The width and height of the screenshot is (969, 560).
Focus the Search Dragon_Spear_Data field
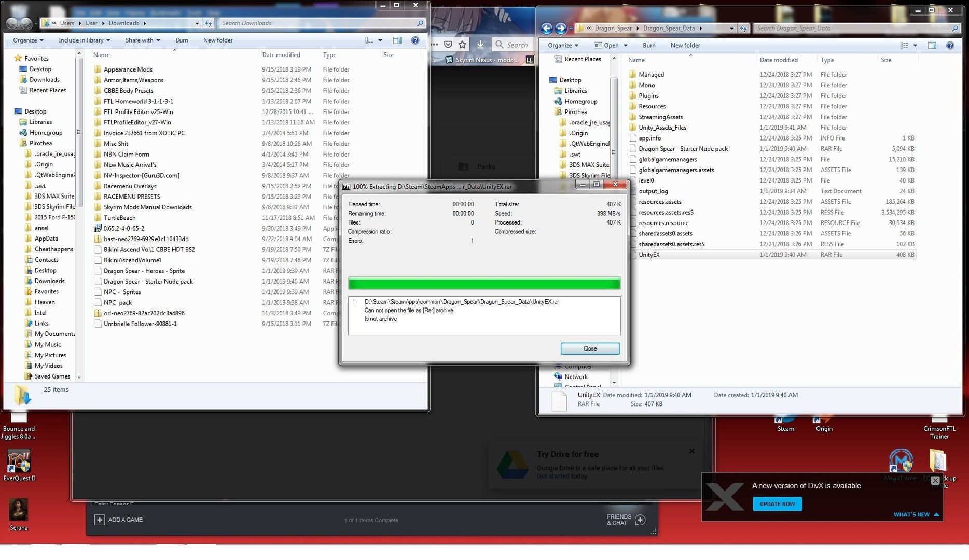coord(857,29)
